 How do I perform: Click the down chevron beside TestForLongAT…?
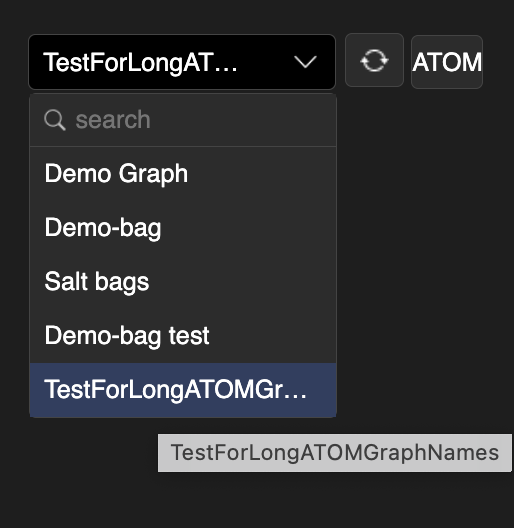tap(305, 62)
